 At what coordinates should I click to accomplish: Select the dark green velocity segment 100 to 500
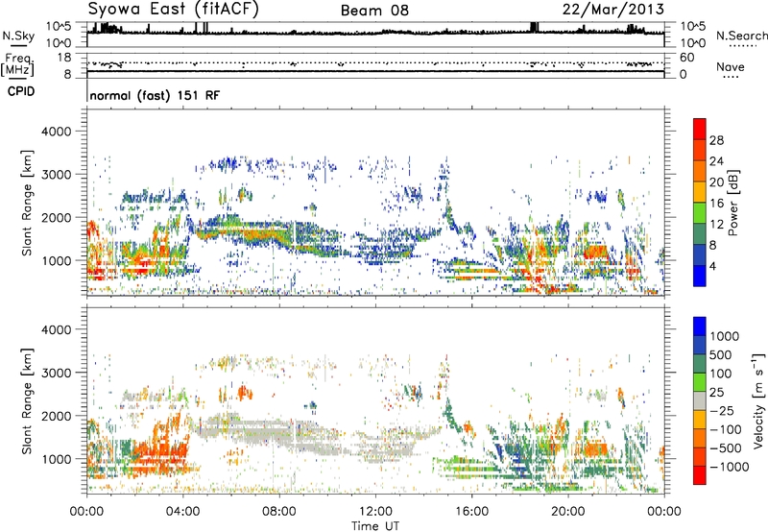(700, 364)
